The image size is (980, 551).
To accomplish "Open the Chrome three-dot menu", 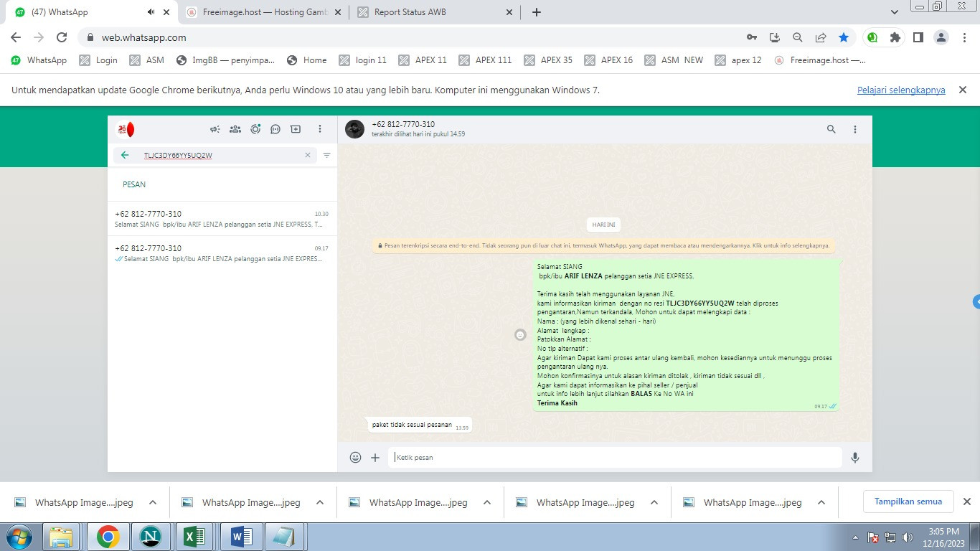I will 965,37.
